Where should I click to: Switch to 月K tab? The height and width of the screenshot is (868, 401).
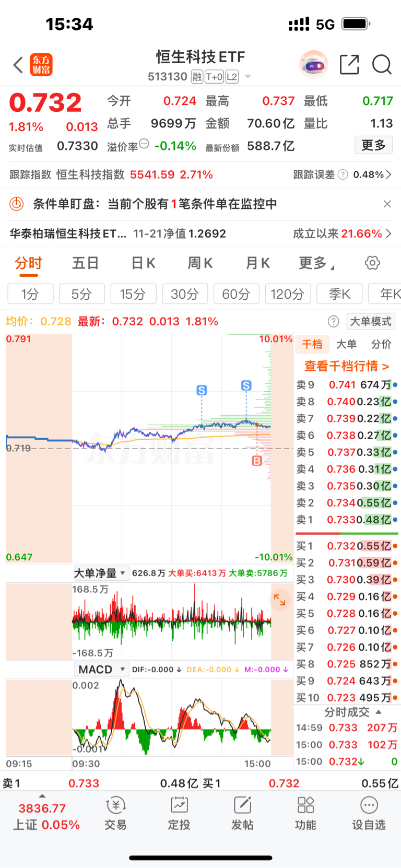pos(258,263)
